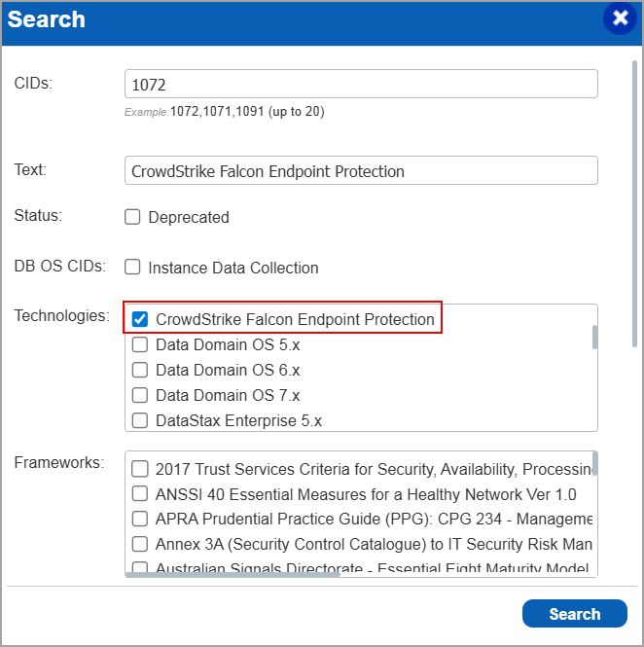Check the Data Domain OS 5.x technology
Screen dimensions: 644x647
[140, 344]
